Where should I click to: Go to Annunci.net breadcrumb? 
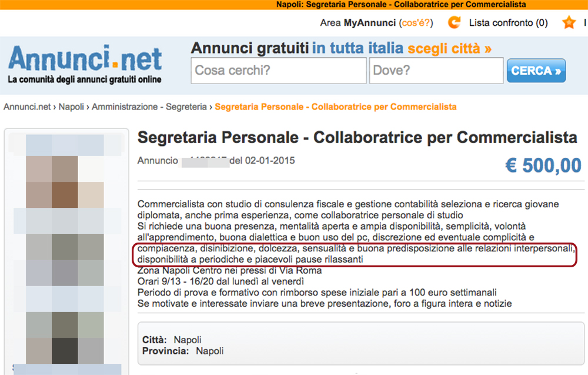pos(27,107)
